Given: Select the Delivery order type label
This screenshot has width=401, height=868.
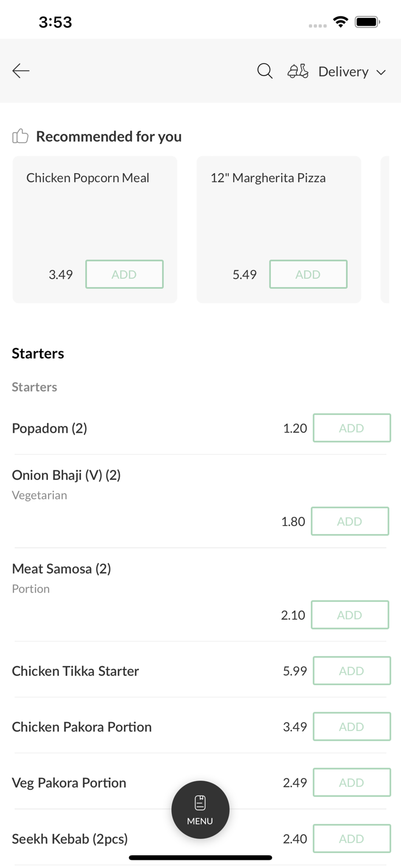Looking at the screenshot, I should click(343, 71).
